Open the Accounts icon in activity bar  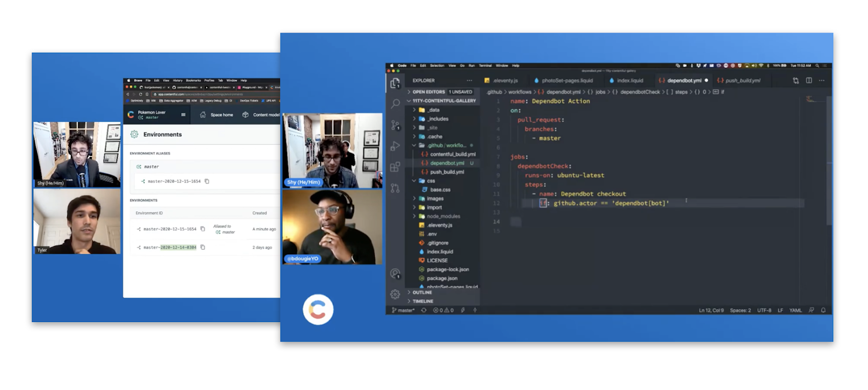click(395, 273)
